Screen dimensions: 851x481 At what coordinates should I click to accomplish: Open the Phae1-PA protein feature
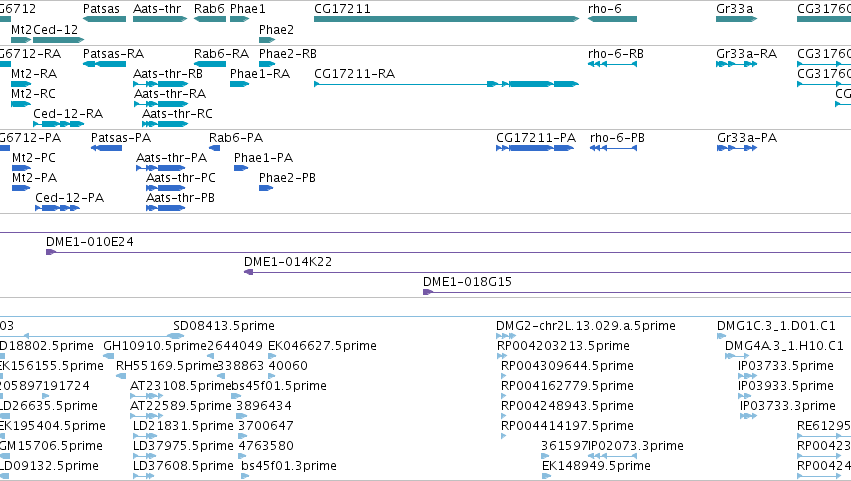(241, 168)
